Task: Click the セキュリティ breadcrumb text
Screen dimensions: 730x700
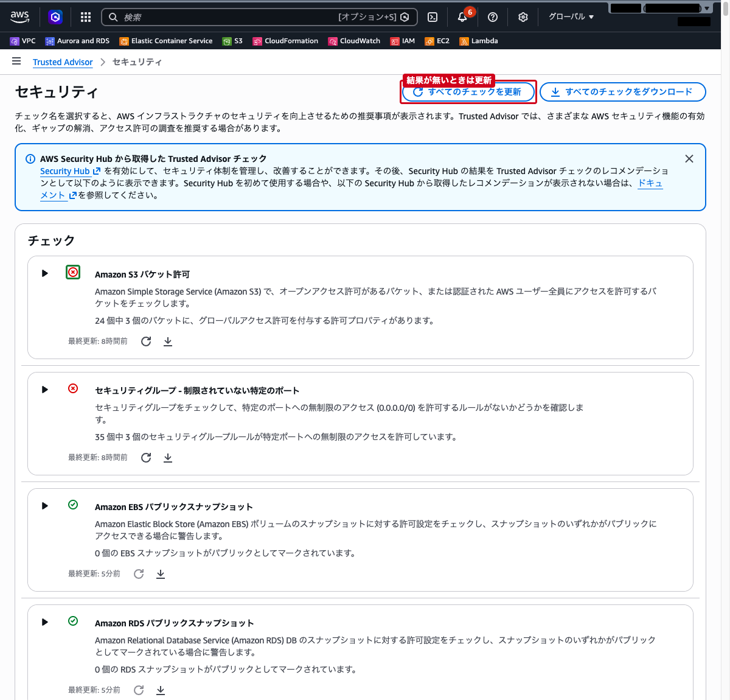Action: pyautogui.click(x=137, y=62)
